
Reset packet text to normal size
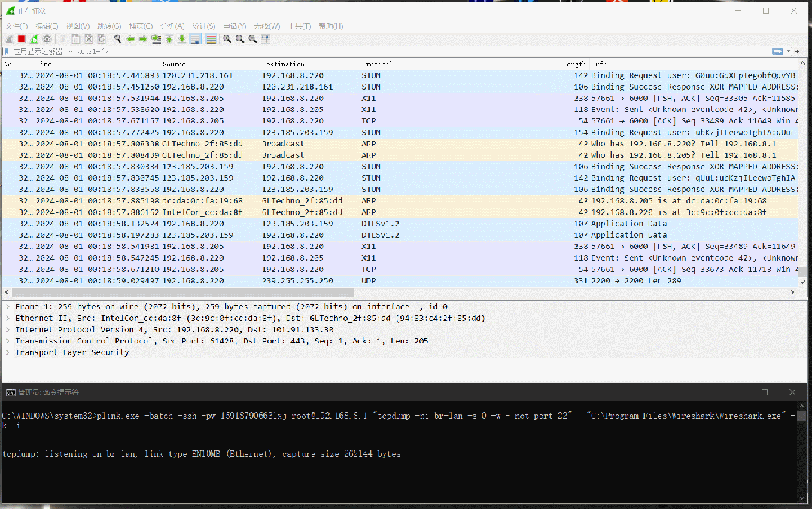point(252,39)
